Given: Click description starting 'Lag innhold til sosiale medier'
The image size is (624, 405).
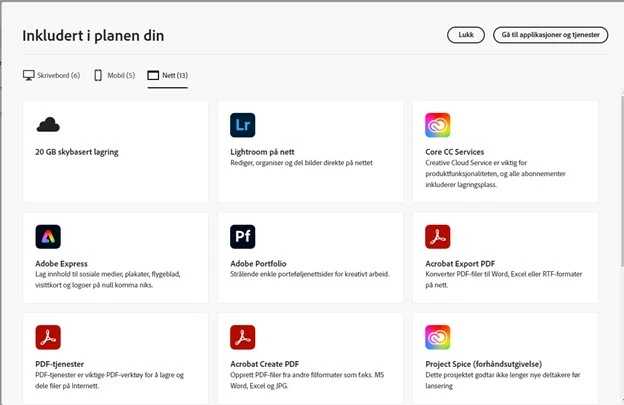Looking at the screenshot, I should pyautogui.click(x=108, y=280).
